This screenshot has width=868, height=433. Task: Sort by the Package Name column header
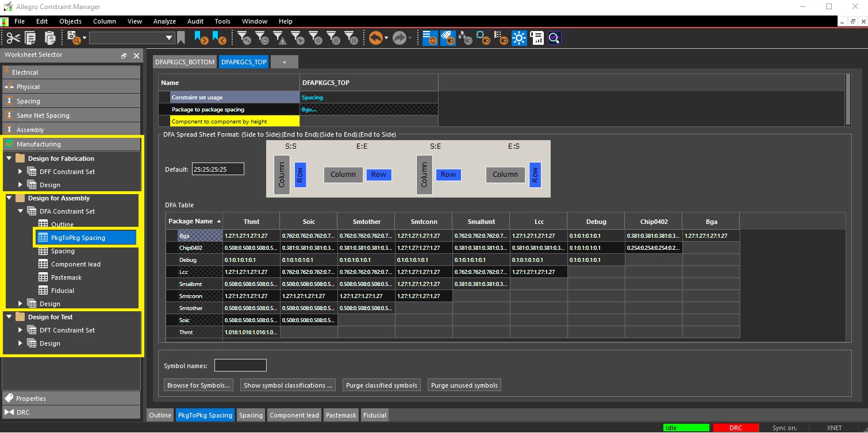(x=190, y=221)
